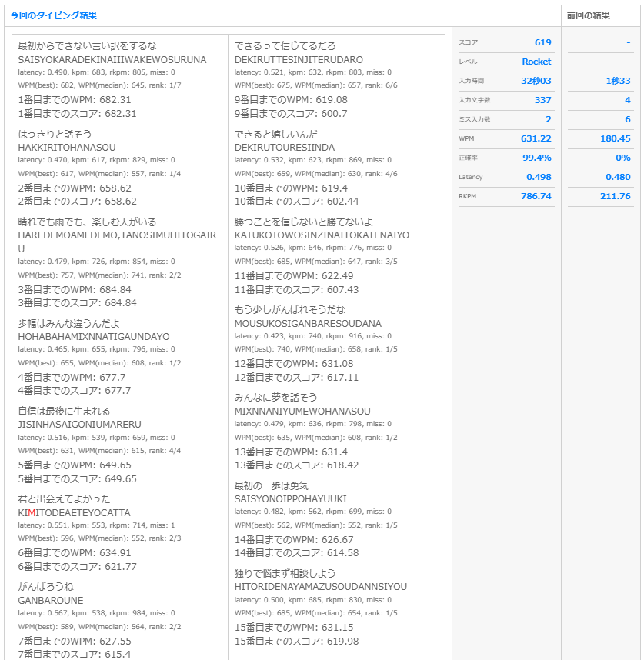Click the 前回の結果 heading
Screen dimensions: 644x660
click(588, 15)
